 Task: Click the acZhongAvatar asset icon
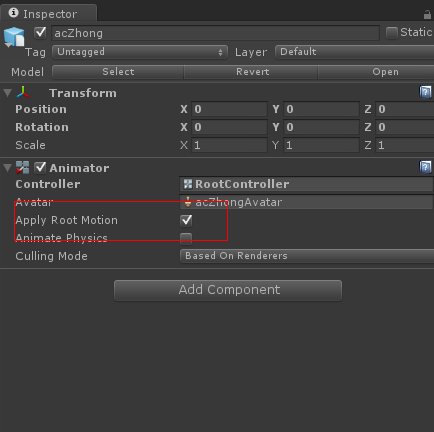coord(188,202)
